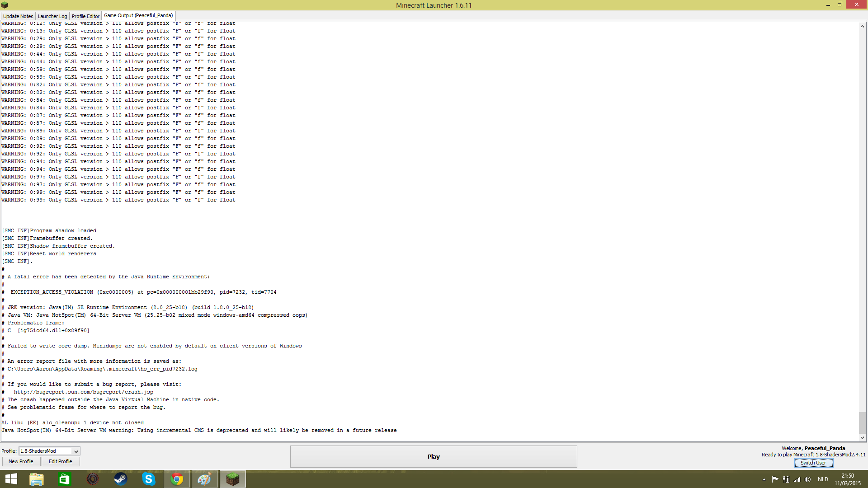Image resolution: width=868 pixels, height=488 pixels.
Task: Click the incremental CMS deprecated warning line
Action: coord(199,431)
